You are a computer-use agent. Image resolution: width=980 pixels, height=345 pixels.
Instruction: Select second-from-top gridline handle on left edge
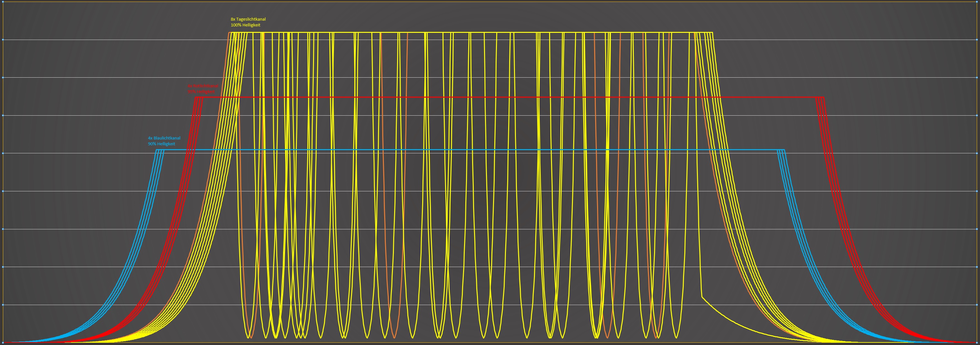pyautogui.click(x=3, y=78)
